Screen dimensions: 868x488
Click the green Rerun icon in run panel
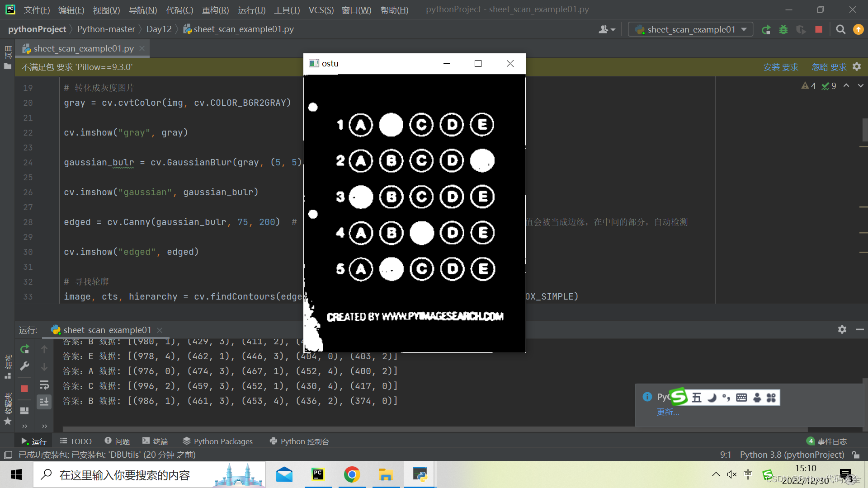click(x=25, y=349)
